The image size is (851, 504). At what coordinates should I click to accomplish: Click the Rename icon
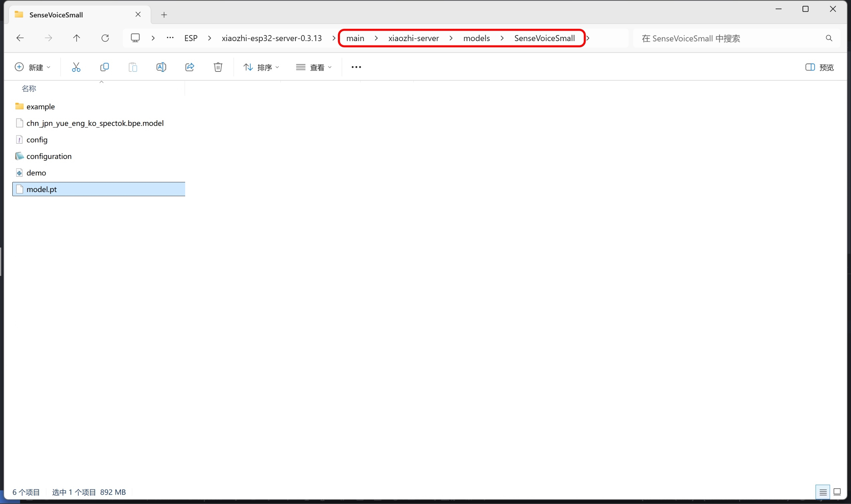pyautogui.click(x=161, y=67)
